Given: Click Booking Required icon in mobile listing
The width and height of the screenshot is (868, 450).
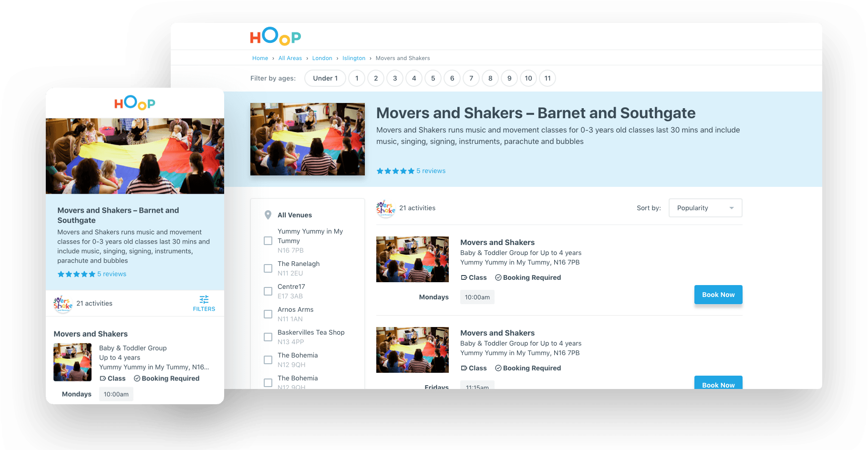Looking at the screenshot, I should coord(137,378).
